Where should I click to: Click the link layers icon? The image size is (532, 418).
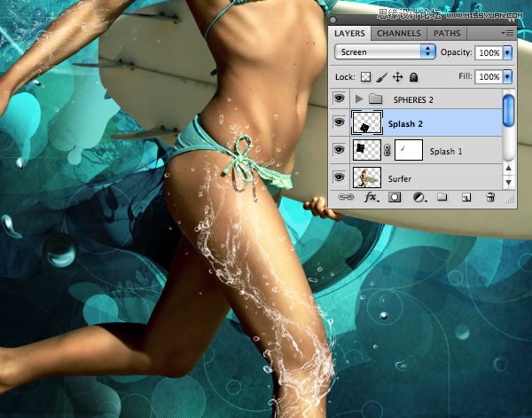346,197
